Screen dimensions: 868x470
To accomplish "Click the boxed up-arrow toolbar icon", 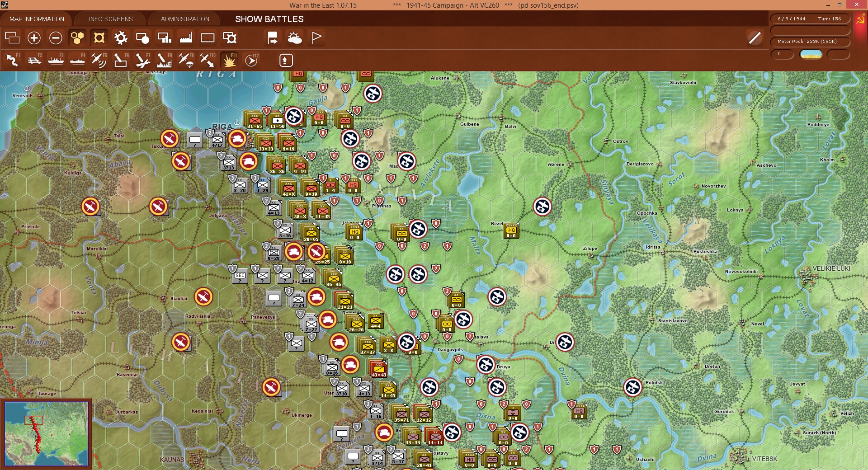I will tap(286, 60).
